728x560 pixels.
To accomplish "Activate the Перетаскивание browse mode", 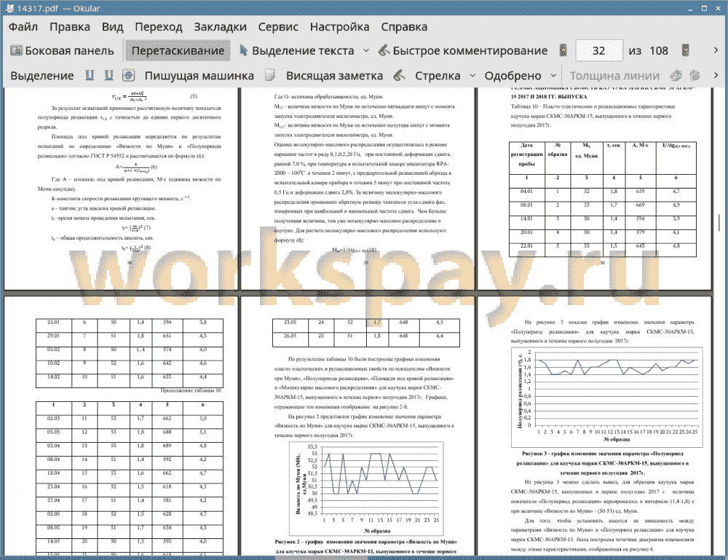I will (x=178, y=51).
